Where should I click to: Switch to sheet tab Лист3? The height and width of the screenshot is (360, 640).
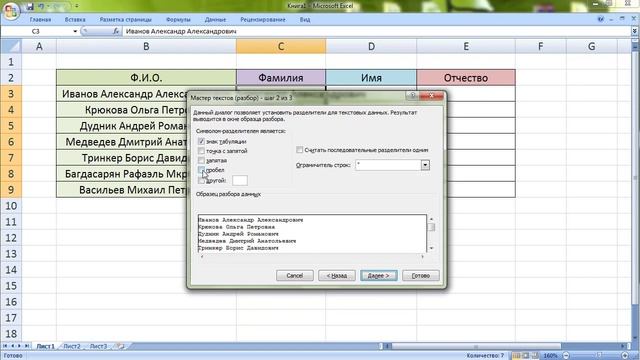coord(98,346)
